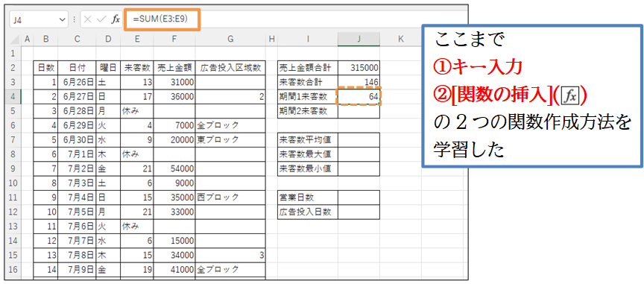Click the 日数 header cell
This screenshot has height=284, width=644.
click(x=45, y=69)
